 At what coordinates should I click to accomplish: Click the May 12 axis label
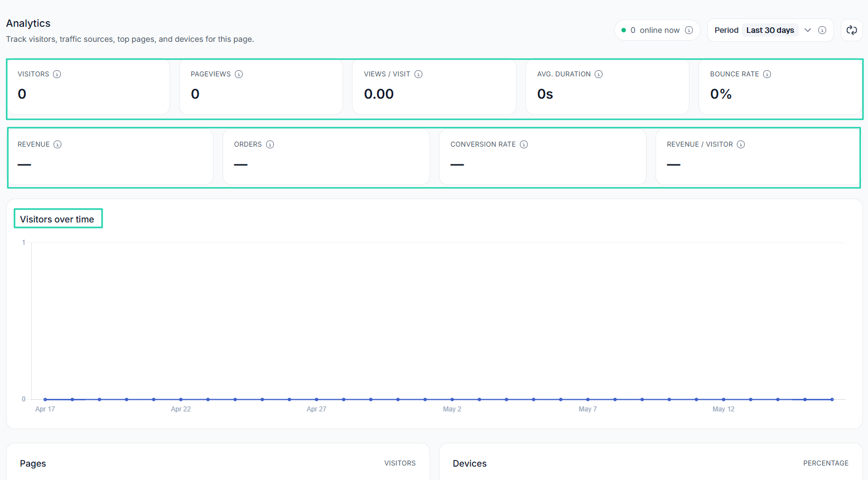coord(724,409)
